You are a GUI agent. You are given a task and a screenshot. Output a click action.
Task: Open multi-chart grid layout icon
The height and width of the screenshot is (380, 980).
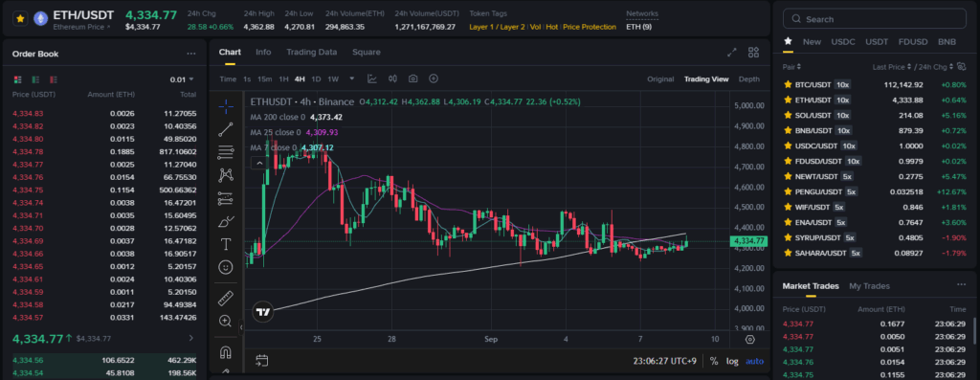coord(754,53)
